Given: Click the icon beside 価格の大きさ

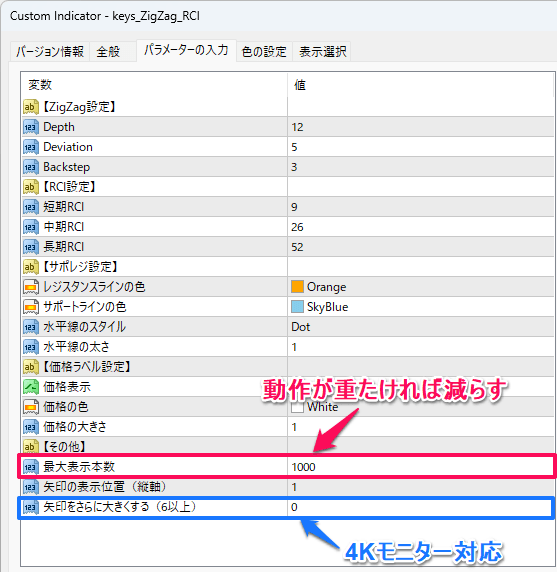Looking at the screenshot, I should pos(31,427).
